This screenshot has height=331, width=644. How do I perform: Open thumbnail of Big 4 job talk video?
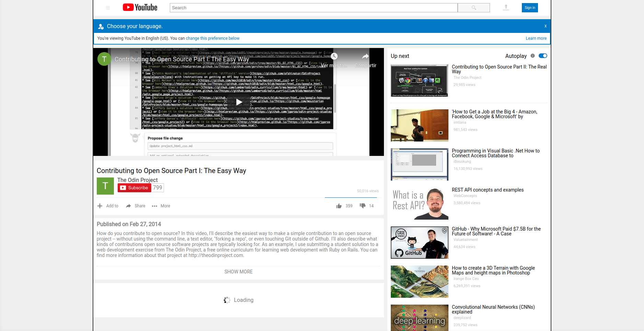pyautogui.click(x=420, y=125)
